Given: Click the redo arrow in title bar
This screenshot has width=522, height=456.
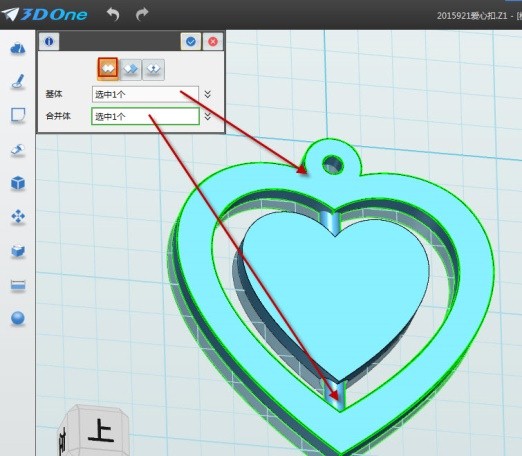Looking at the screenshot, I should click(142, 14).
